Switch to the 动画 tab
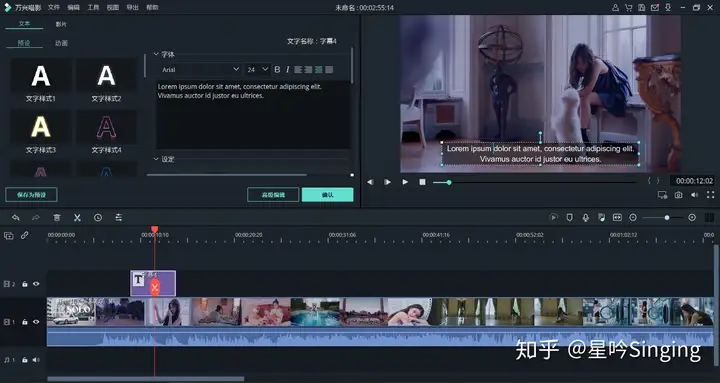This screenshot has height=383, width=720. (x=62, y=43)
